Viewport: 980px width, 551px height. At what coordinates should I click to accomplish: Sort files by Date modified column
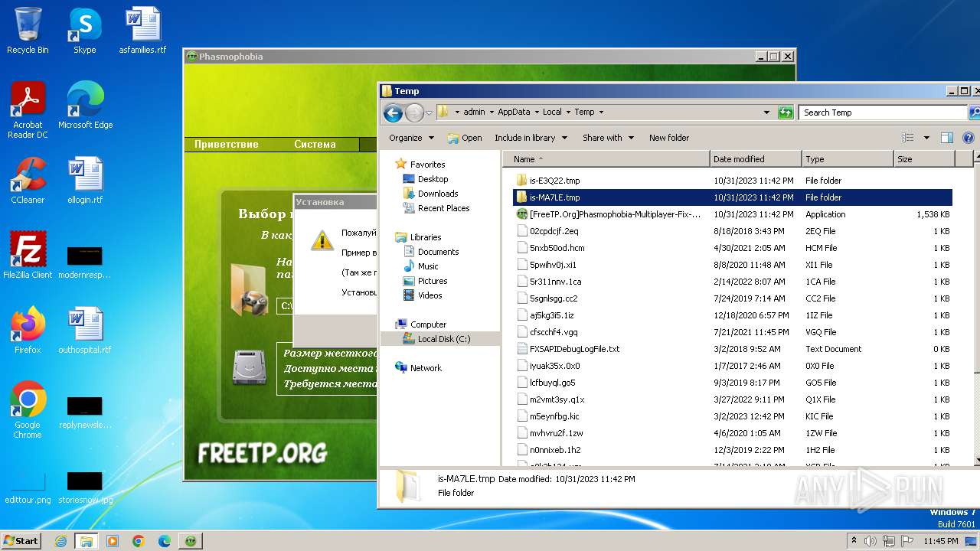756,159
